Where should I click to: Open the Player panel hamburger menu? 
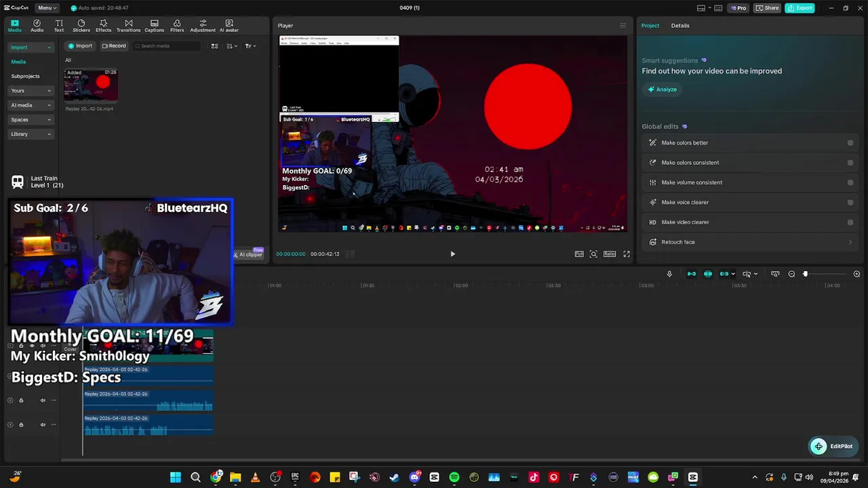click(x=623, y=26)
